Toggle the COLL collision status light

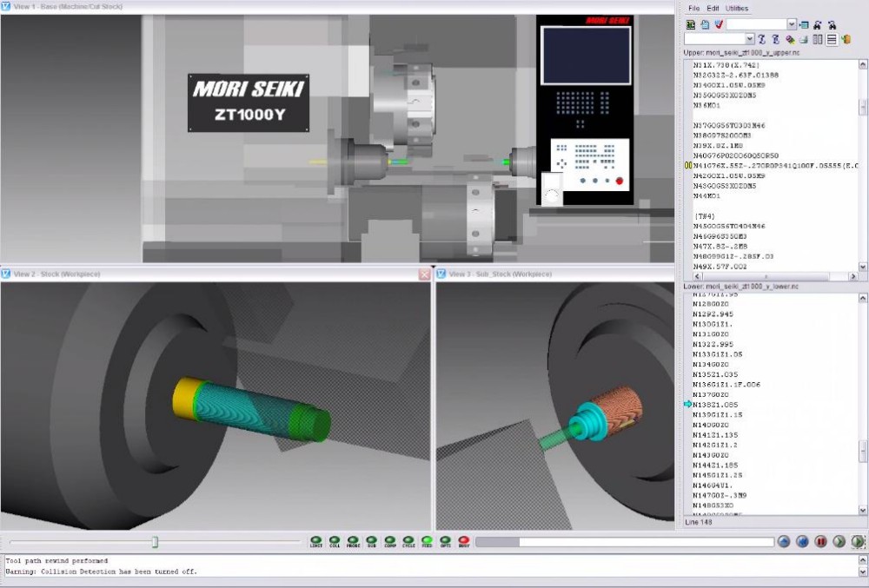(x=335, y=541)
